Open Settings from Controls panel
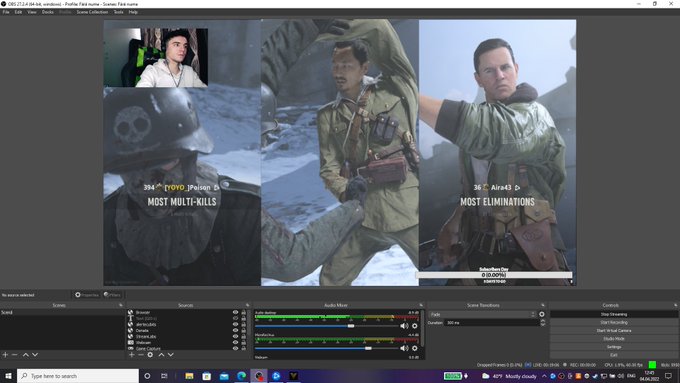680x383 pixels. tap(614, 347)
